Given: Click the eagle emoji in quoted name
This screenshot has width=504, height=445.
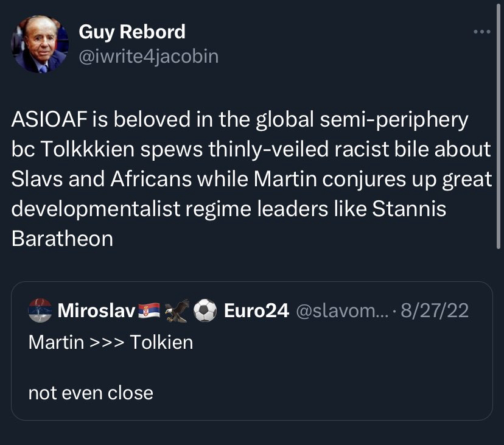Looking at the screenshot, I should 177,310.
